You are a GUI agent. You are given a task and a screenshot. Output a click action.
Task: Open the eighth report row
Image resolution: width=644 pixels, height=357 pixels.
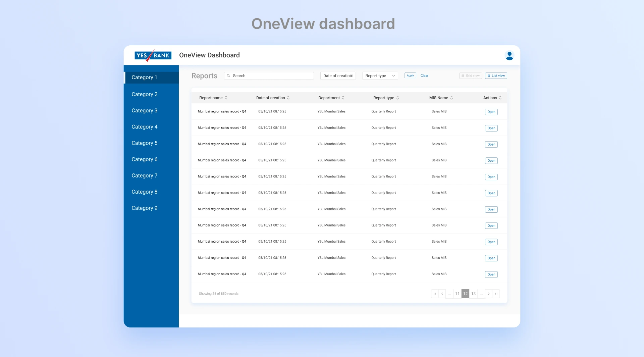tap(491, 226)
